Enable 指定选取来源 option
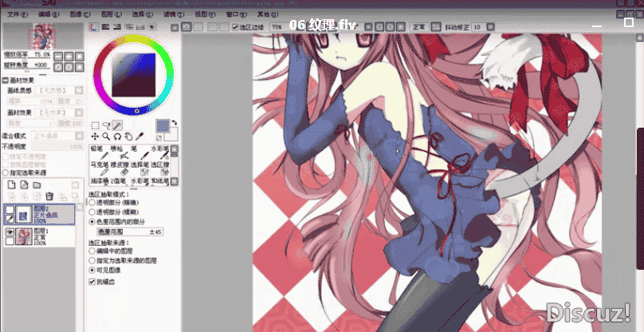The height and width of the screenshot is (332, 644). [x=6, y=173]
